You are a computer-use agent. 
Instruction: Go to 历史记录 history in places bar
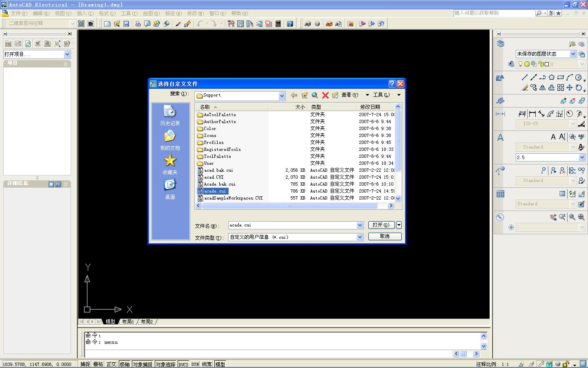(170, 116)
